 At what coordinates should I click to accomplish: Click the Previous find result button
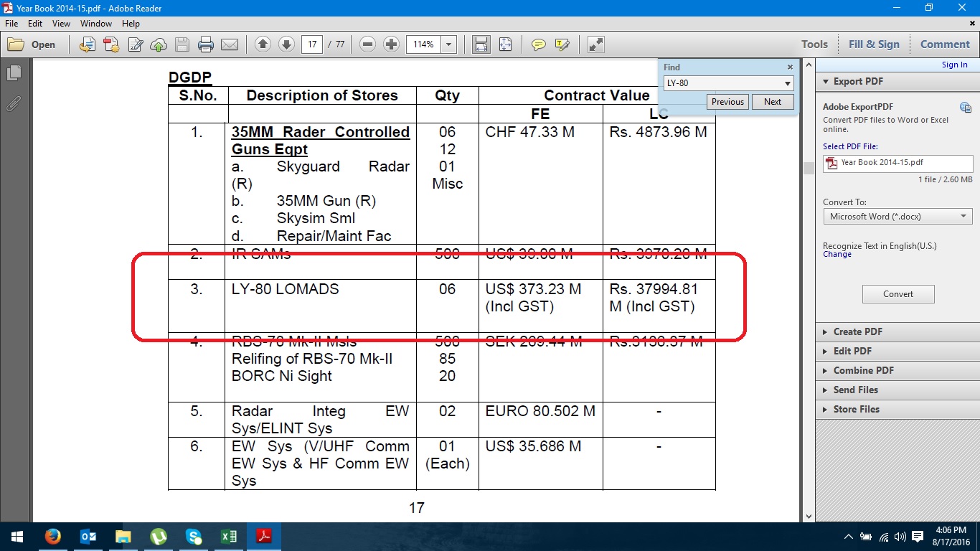coord(727,102)
